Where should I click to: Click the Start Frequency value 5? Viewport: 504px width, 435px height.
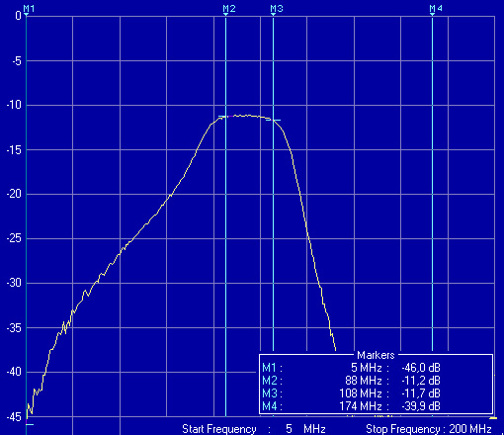point(289,429)
